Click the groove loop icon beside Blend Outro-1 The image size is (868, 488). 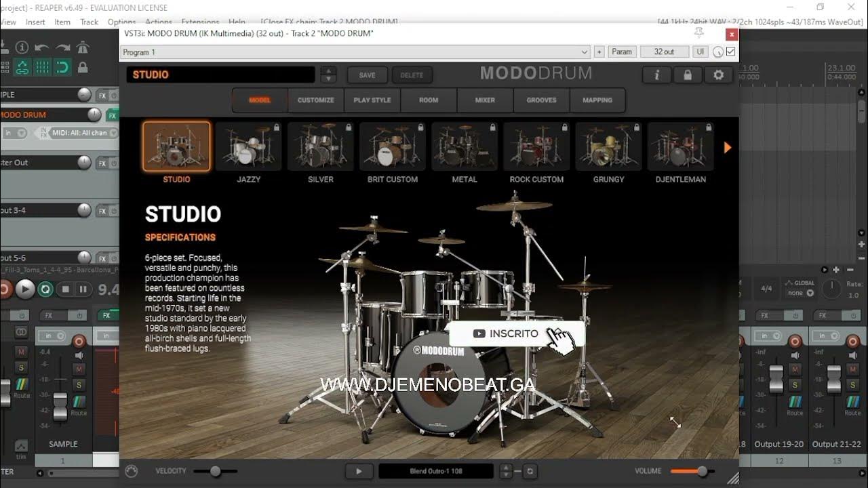(x=530, y=471)
